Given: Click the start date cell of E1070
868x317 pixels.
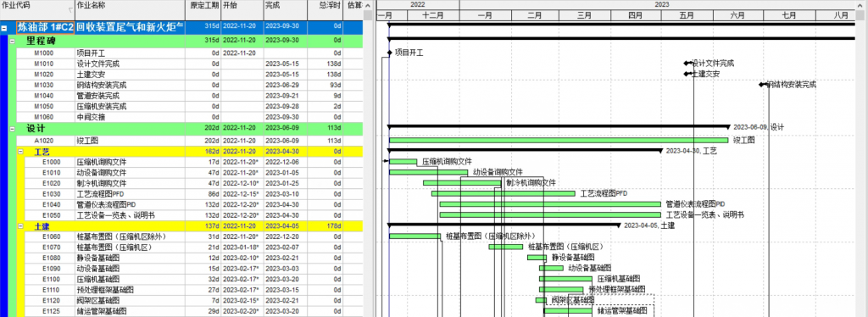Looking at the screenshot, I should point(242,247).
